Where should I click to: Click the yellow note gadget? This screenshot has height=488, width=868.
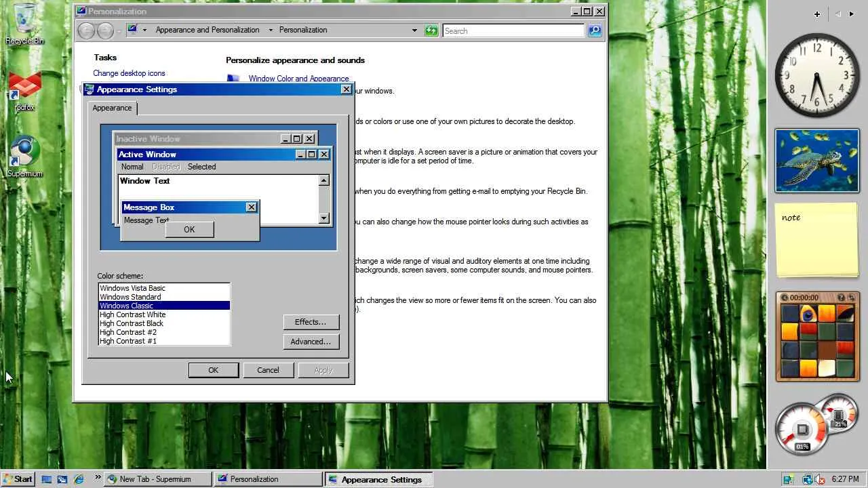click(817, 240)
